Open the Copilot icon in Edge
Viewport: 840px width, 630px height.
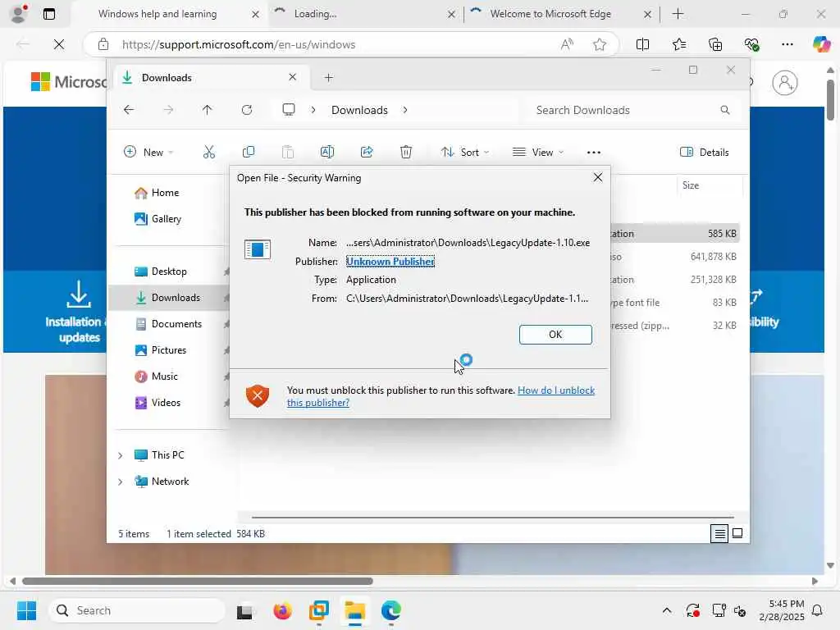(x=821, y=44)
